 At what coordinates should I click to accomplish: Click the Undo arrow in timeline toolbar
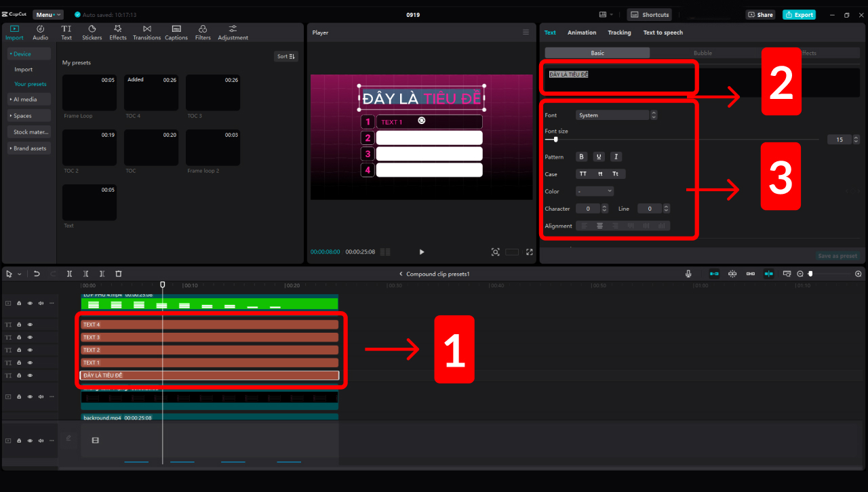click(37, 274)
